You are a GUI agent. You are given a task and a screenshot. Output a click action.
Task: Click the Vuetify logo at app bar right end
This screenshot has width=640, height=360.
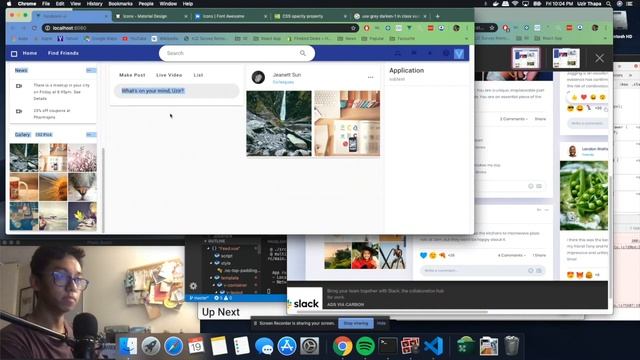click(x=459, y=53)
